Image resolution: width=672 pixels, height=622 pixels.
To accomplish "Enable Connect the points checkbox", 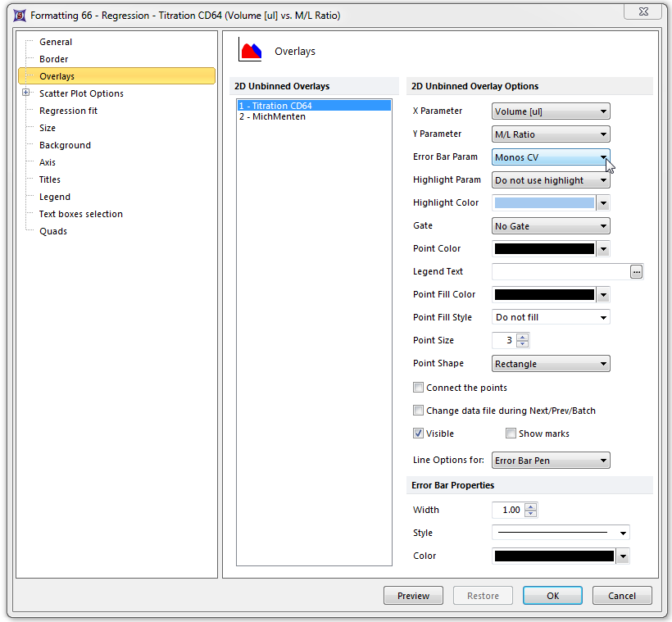I will (x=419, y=388).
